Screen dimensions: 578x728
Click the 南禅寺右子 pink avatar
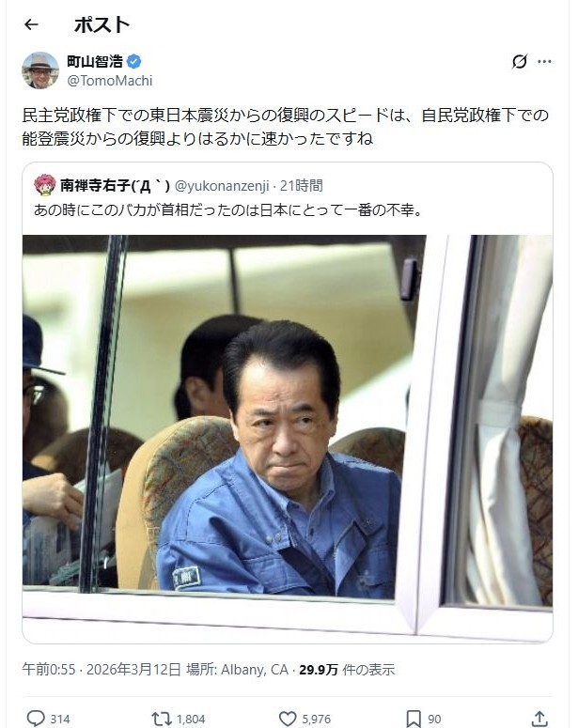coord(44,185)
